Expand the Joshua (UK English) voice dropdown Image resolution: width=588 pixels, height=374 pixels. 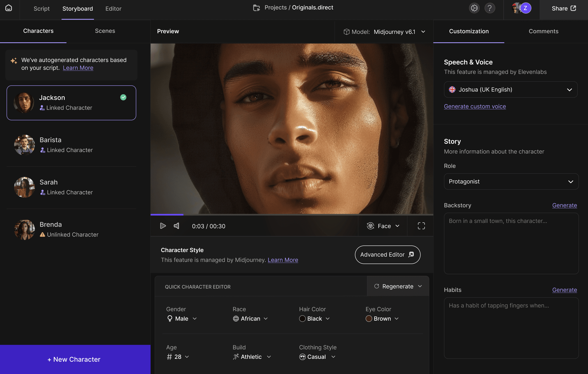point(510,89)
